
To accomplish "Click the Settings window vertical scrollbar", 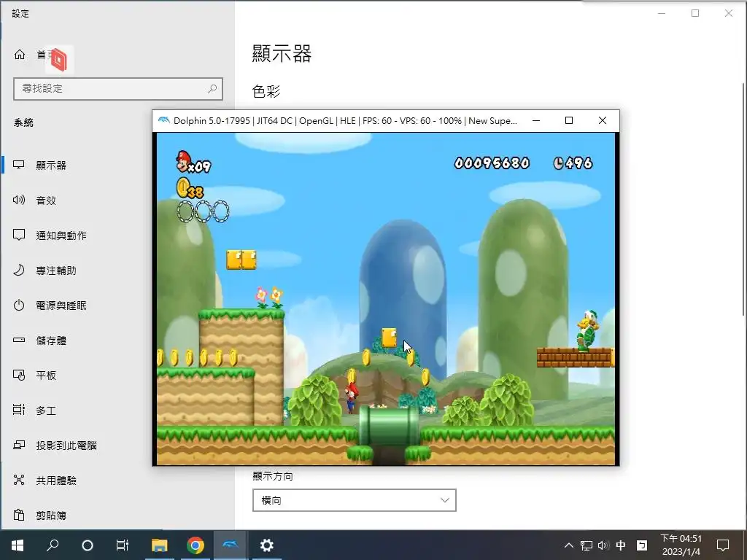I will [x=743, y=200].
